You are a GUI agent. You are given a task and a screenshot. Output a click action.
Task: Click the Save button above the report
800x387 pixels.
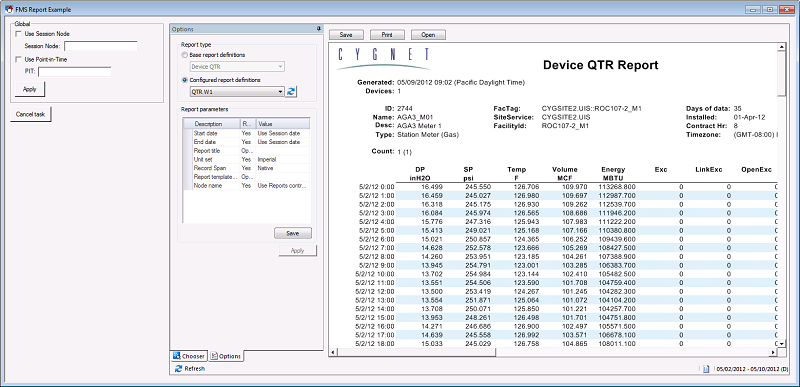(x=346, y=35)
